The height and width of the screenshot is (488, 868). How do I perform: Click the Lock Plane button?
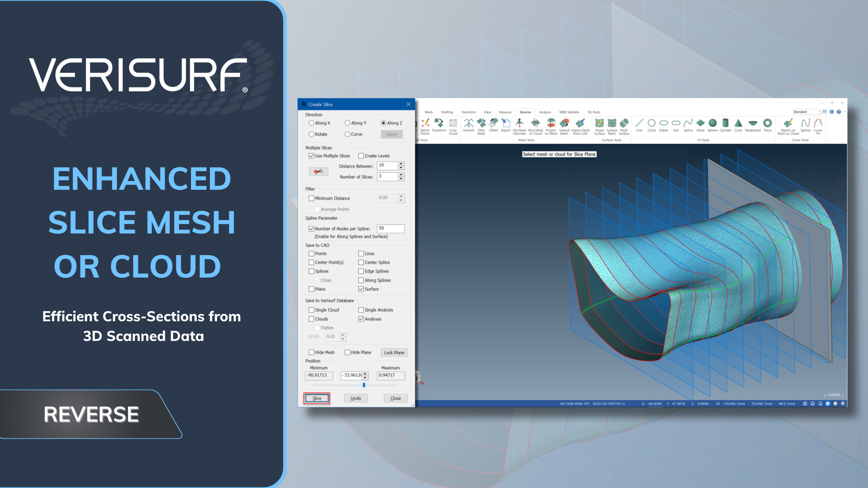pyautogui.click(x=394, y=352)
